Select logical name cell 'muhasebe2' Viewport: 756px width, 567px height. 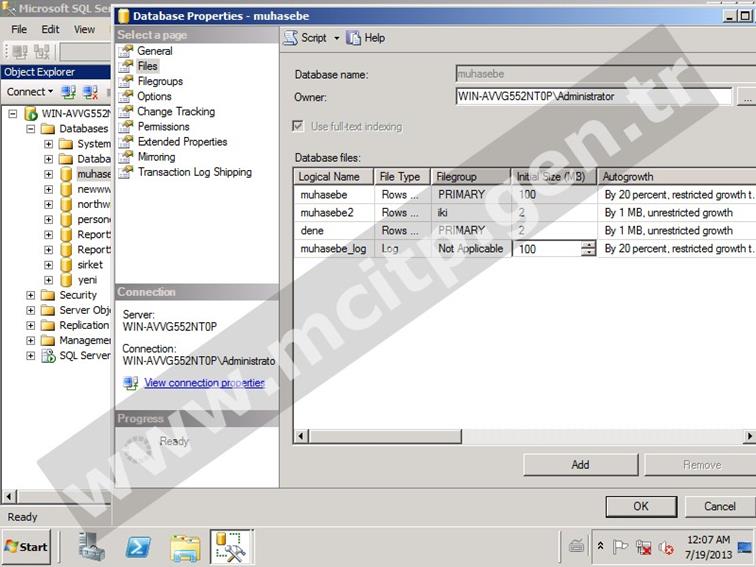pos(334,213)
